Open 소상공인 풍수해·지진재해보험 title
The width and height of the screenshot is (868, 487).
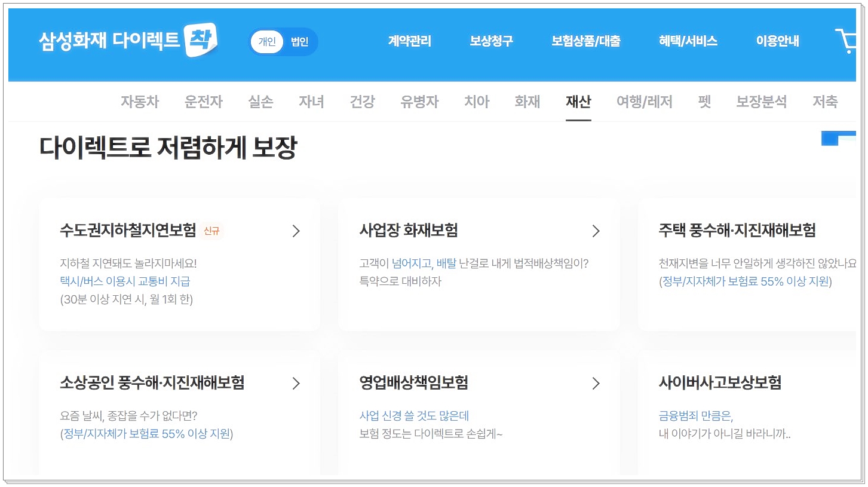pyautogui.click(x=152, y=382)
